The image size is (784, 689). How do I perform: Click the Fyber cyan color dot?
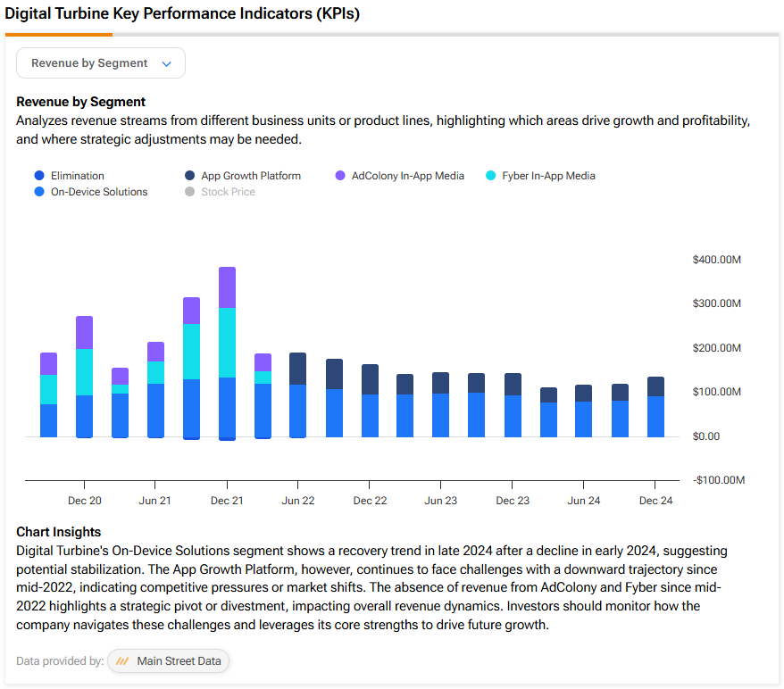(x=490, y=176)
